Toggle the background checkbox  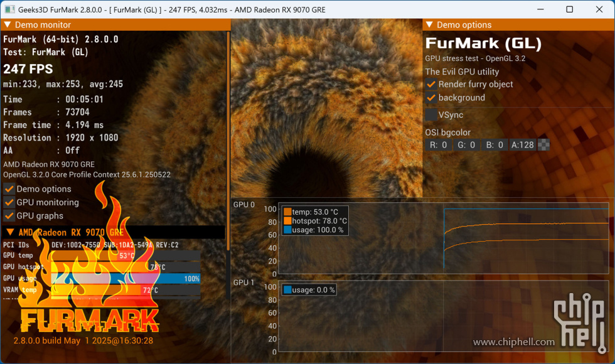click(x=431, y=98)
